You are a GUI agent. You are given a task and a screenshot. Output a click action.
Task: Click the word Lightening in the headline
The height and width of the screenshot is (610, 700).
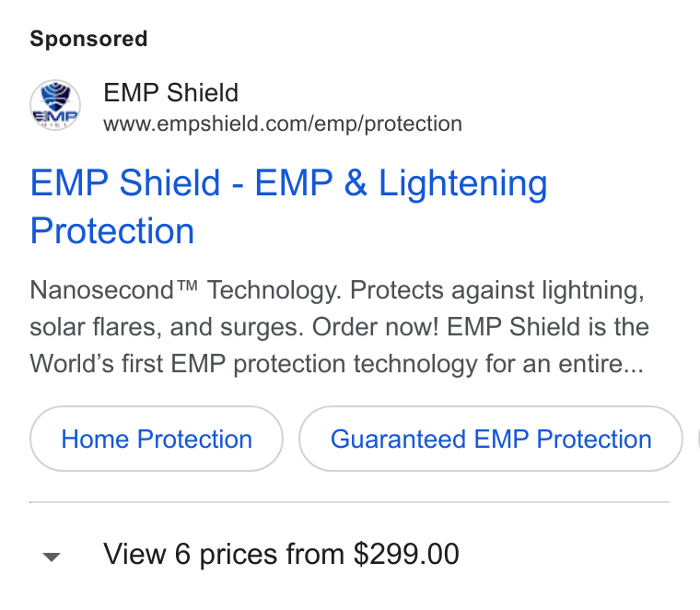(463, 183)
